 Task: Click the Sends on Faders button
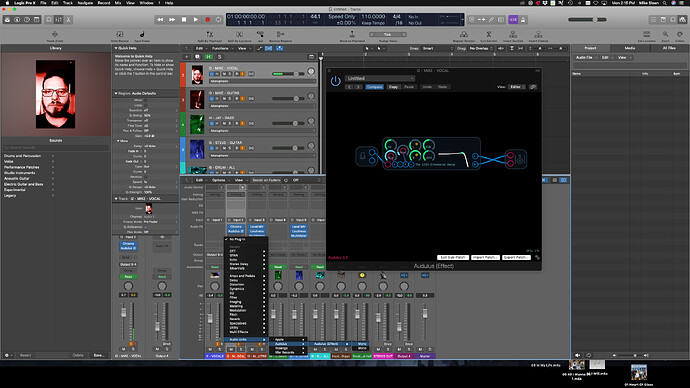266,180
